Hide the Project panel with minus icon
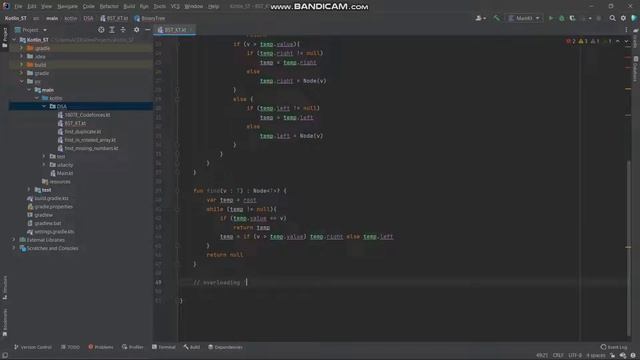The width and height of the screenshot is (640, 360). coord(147,30)
